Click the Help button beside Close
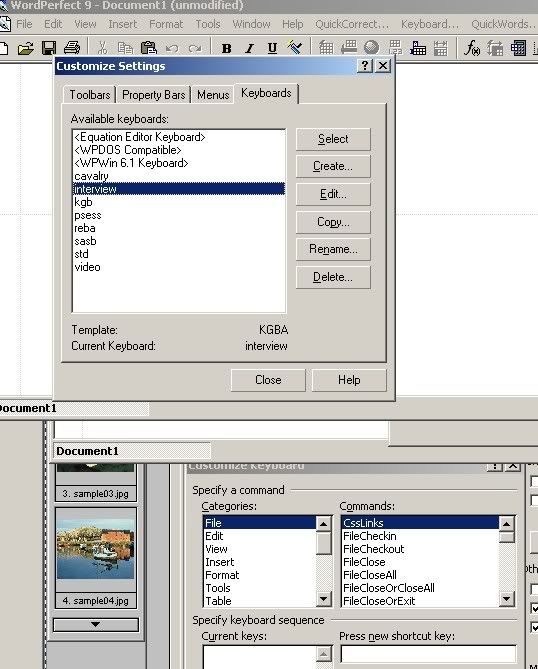 [x=349, y=380]
